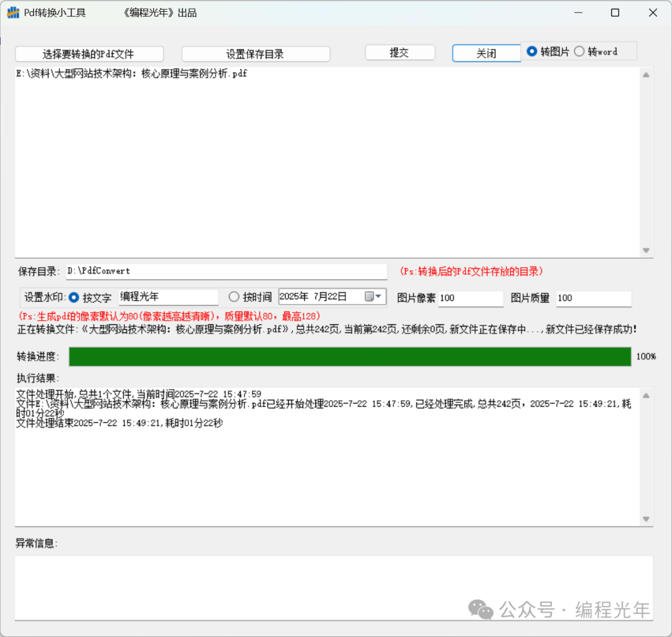672x637 pixels.
Task: Click the green 转换进度 progress bar
Action: [350, 357]
